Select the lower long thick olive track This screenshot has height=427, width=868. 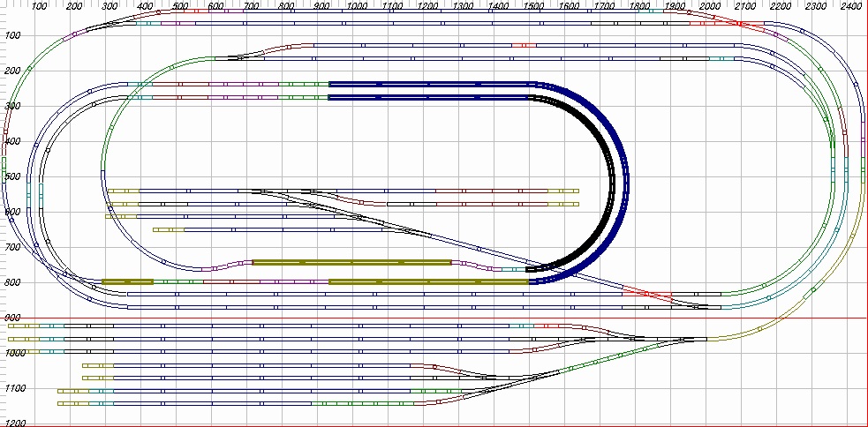[428, 281]
